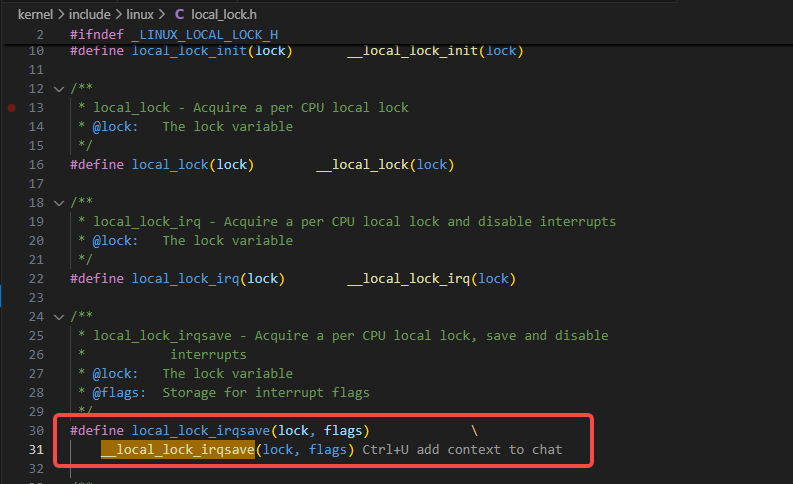Image resolution: width=793 pixels, height=484 pixels.
Task: Click __local_lock_irq call on line 22
Action: point(408,279)
